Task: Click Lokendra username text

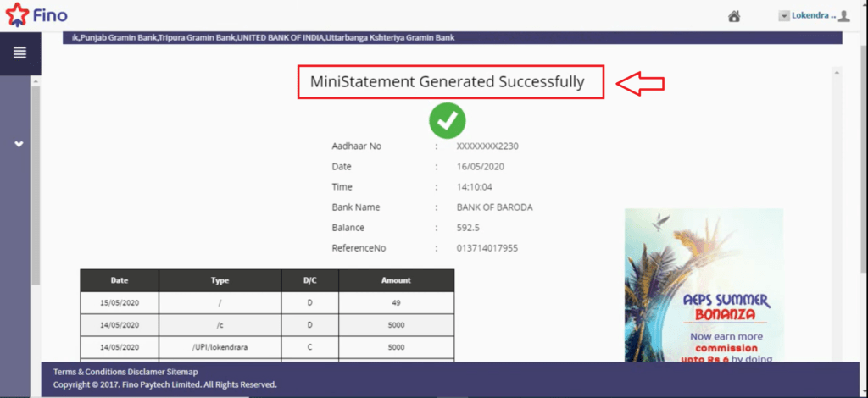Action: [813, 15]
